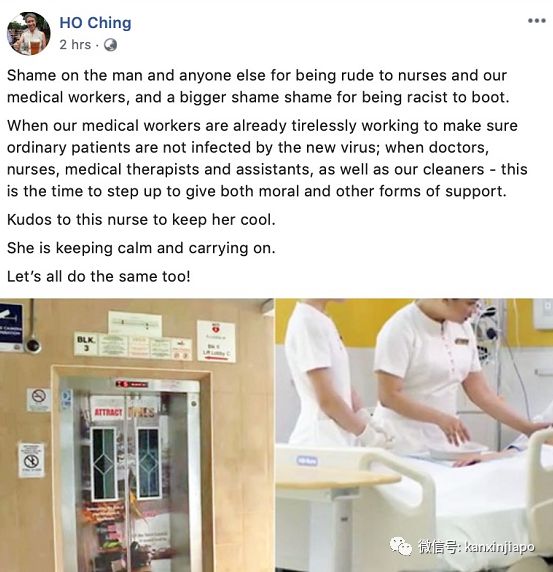Click the public globe audience icon
The width and height of the screenshot is (553, 572).
(x=110, y=45)
